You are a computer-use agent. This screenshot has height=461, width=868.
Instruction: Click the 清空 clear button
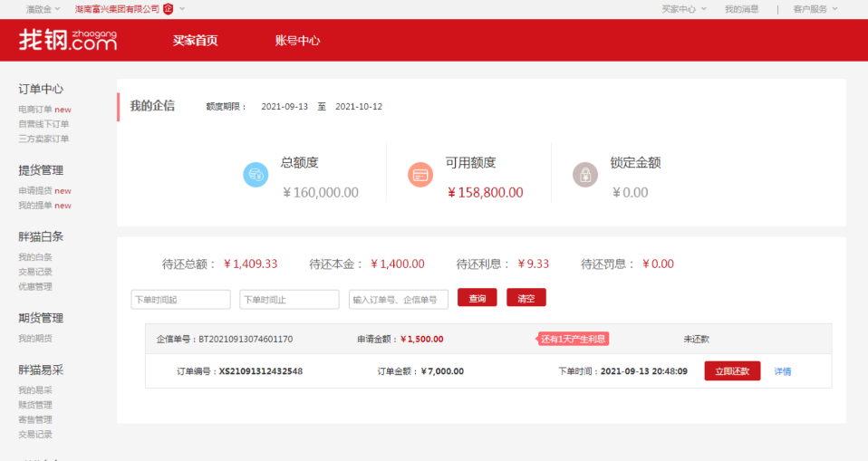[526, 298]
